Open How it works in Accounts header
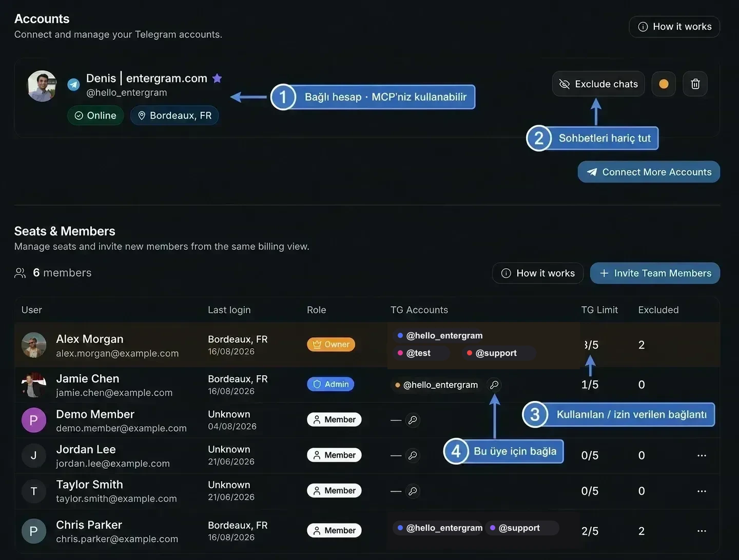 point(674,27)
